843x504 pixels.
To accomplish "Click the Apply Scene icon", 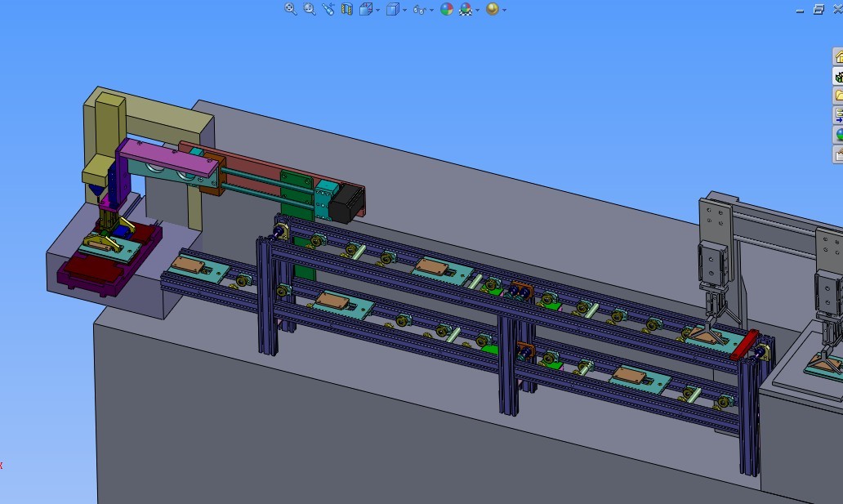I will 466,9.
